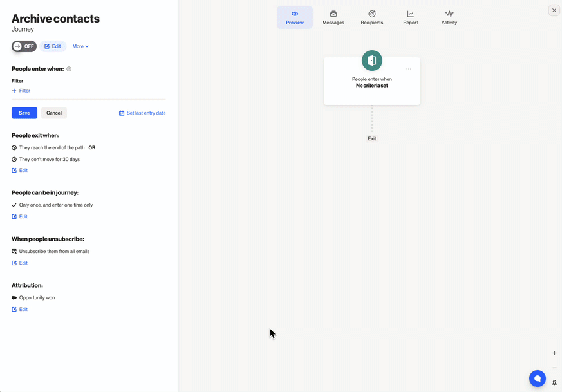This screenshot has width=562, height=392.
Task: Click the recenter canvas icon
Action: 554,382
